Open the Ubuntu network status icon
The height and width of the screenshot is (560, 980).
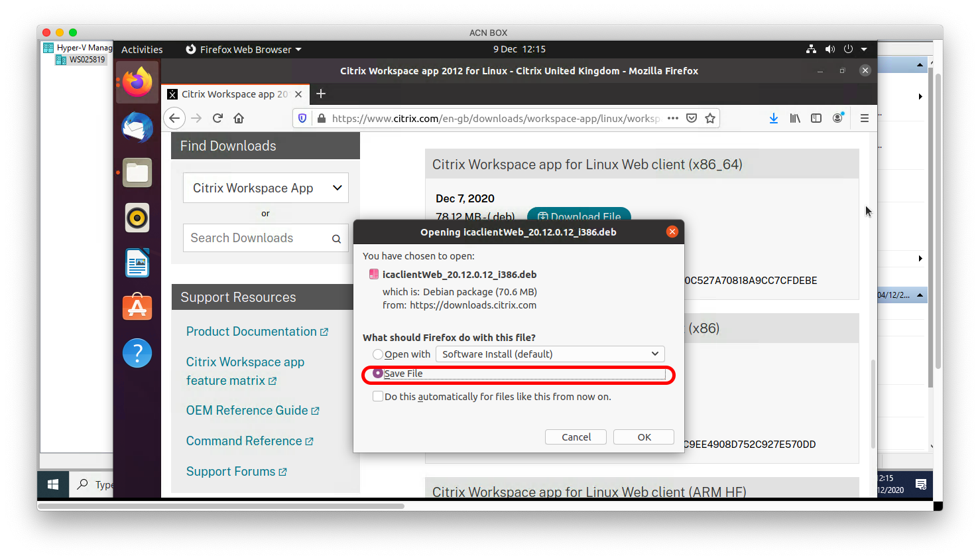(811, 49)
